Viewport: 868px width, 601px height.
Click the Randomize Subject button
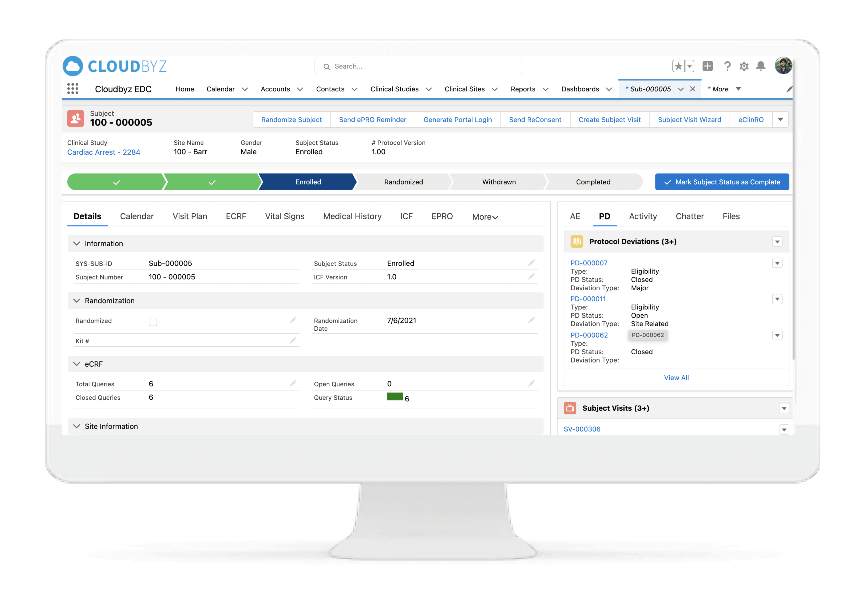click(292, 120)
